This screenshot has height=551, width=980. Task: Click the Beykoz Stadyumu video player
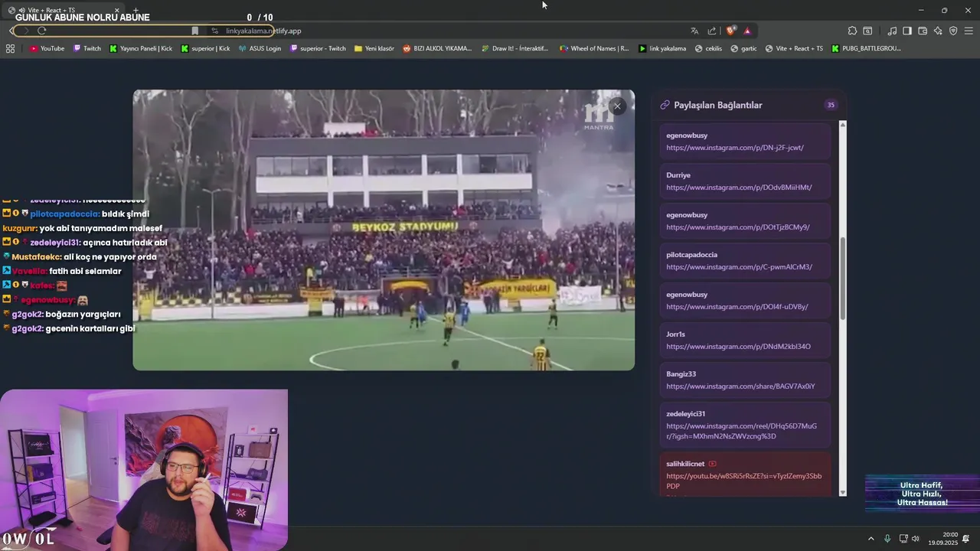(384, 230)
